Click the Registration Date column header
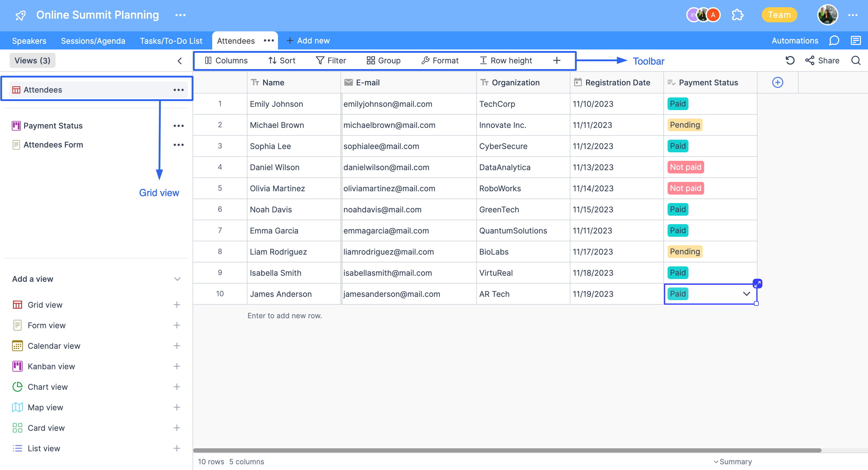 (617, 83)
